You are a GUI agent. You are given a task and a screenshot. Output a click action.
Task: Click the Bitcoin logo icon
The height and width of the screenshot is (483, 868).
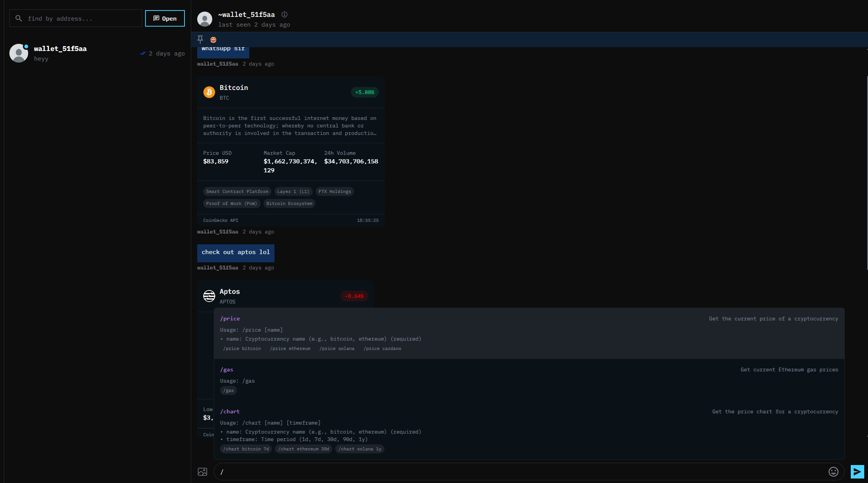209,92
